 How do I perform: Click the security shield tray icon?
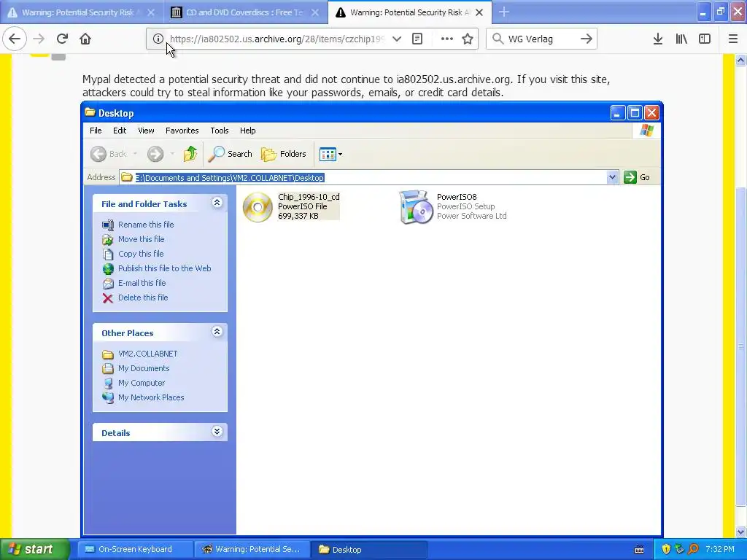click(666, 550)
